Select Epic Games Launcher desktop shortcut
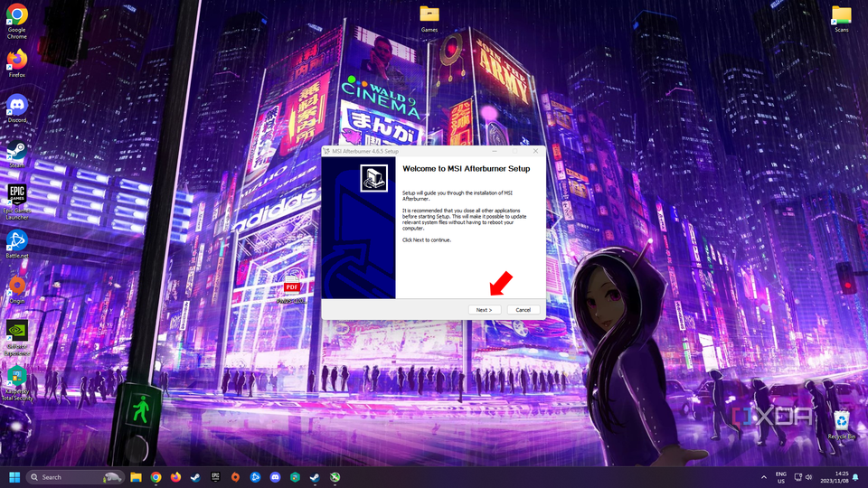868x488 pixels. [16, 202]
